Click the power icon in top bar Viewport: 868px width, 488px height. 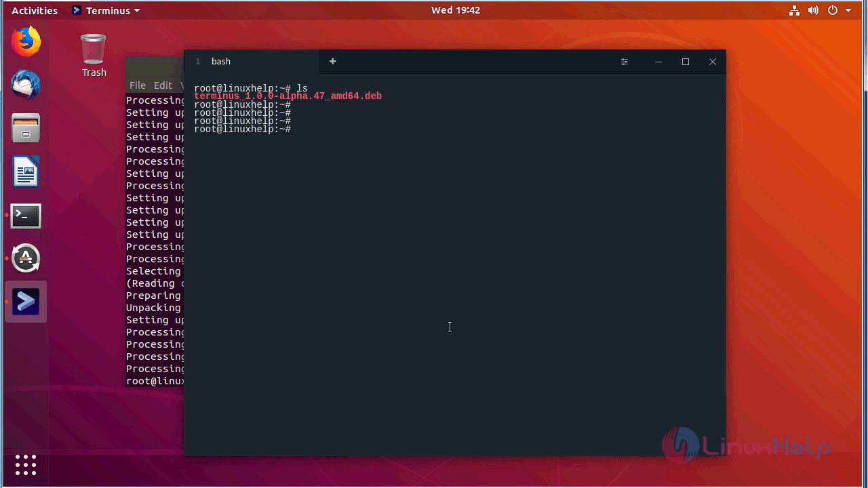pyautogui.click(x=833, y=10)
